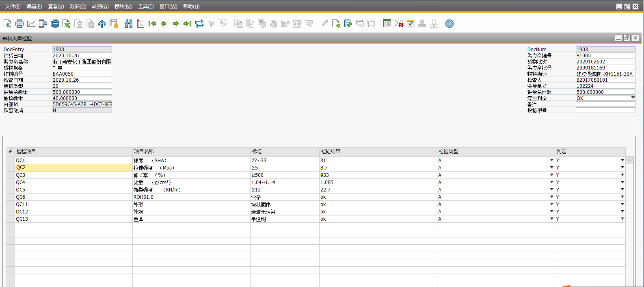The width and height of the screenshot is (644, 287).
Task: Click the empty 备注 input field
Action: click(x=605, y=104)
